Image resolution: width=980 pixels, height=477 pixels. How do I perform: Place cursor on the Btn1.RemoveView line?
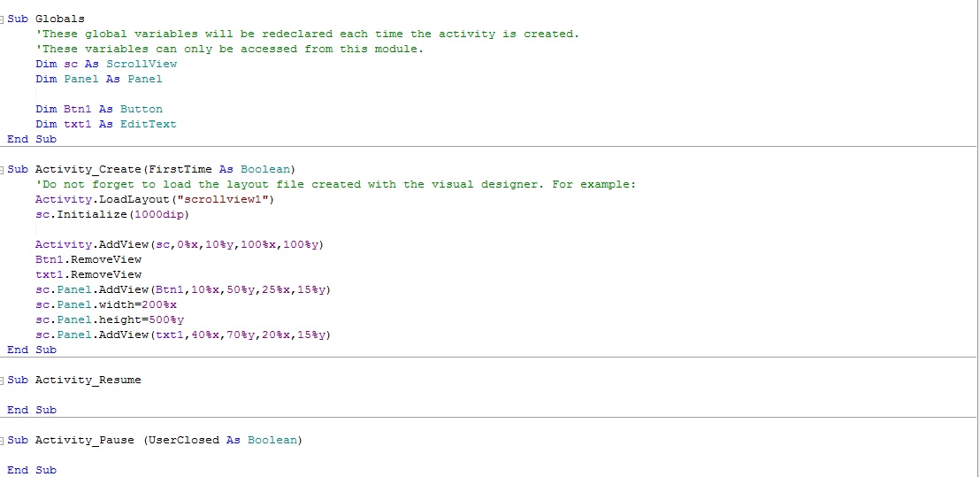pyautogui.click(x=88, y=259)
